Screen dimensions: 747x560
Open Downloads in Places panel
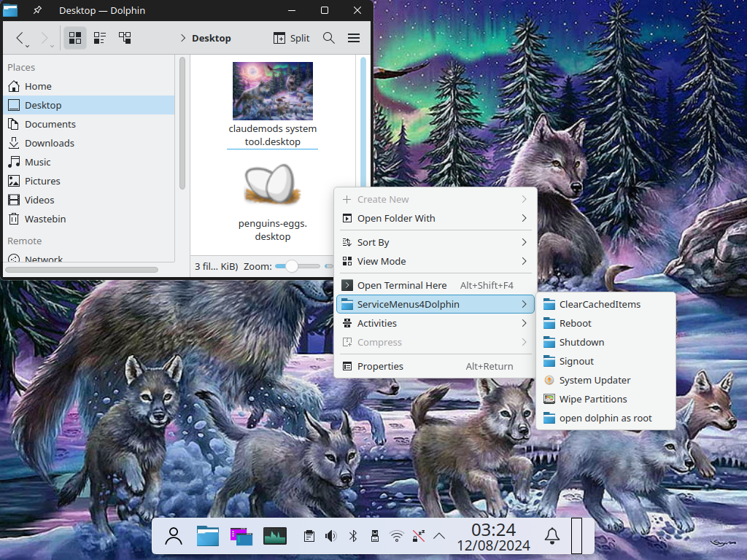pyautogui.click(x=89, y=144)
